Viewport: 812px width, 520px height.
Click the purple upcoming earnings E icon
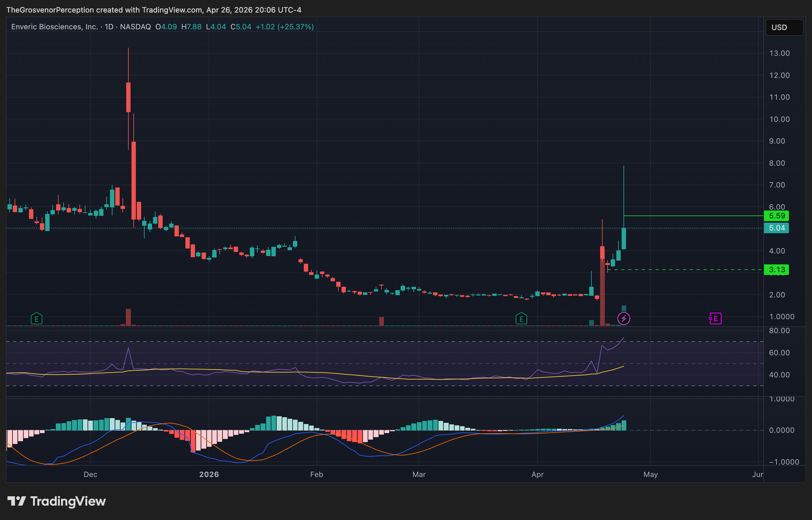(x=715, y=319)
